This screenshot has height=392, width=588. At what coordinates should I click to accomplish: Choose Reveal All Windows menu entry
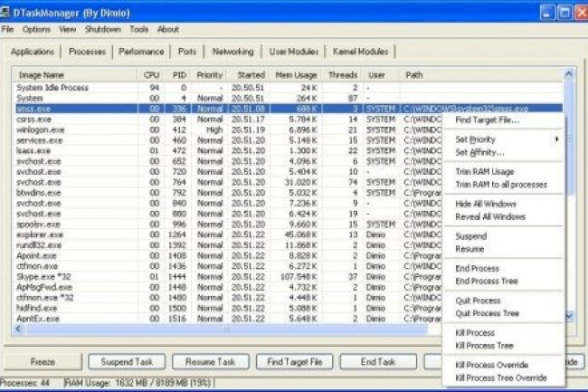[504, 216]
